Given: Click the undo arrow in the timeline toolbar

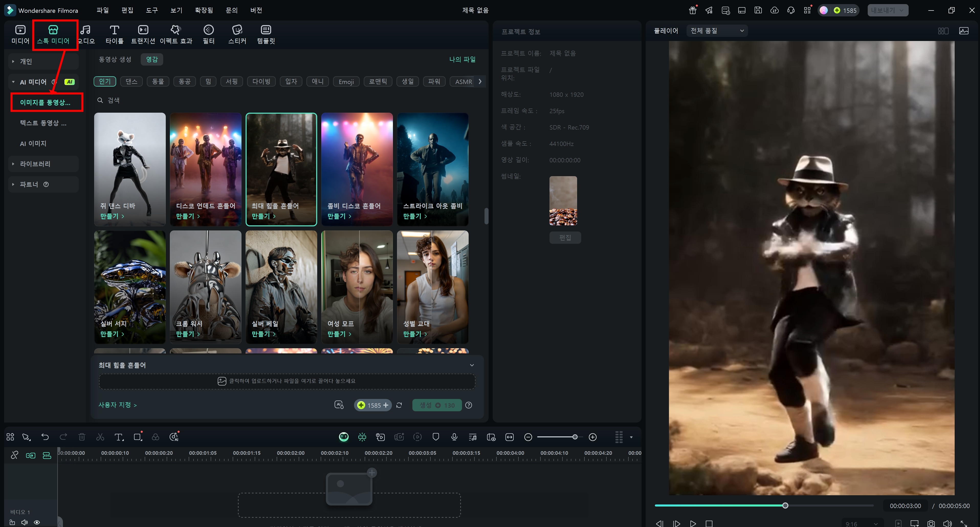Looking at the screenshot, I should point(45,437).
